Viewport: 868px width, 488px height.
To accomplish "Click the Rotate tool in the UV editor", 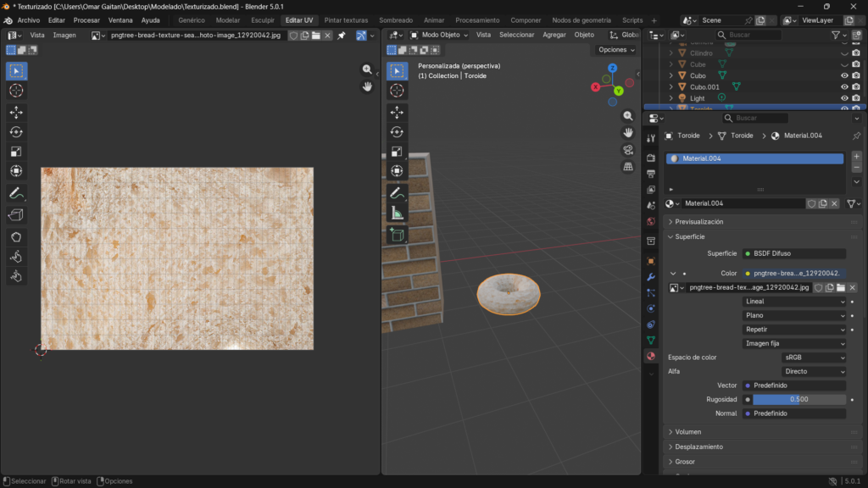I will (17, 131).
